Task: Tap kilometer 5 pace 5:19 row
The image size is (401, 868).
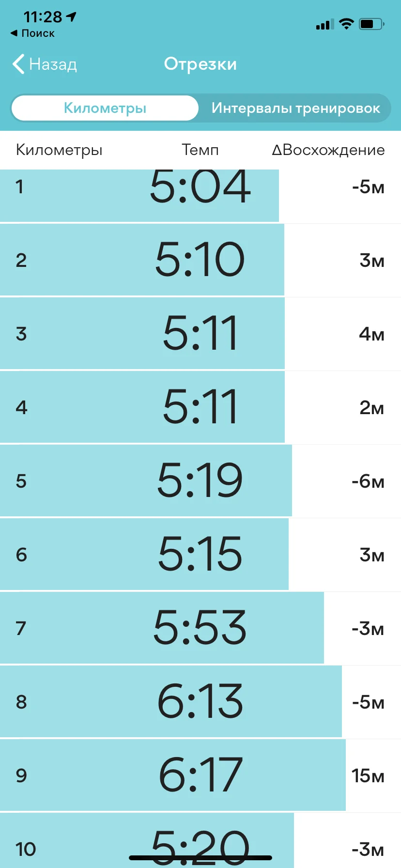Action: pos(145,480)
